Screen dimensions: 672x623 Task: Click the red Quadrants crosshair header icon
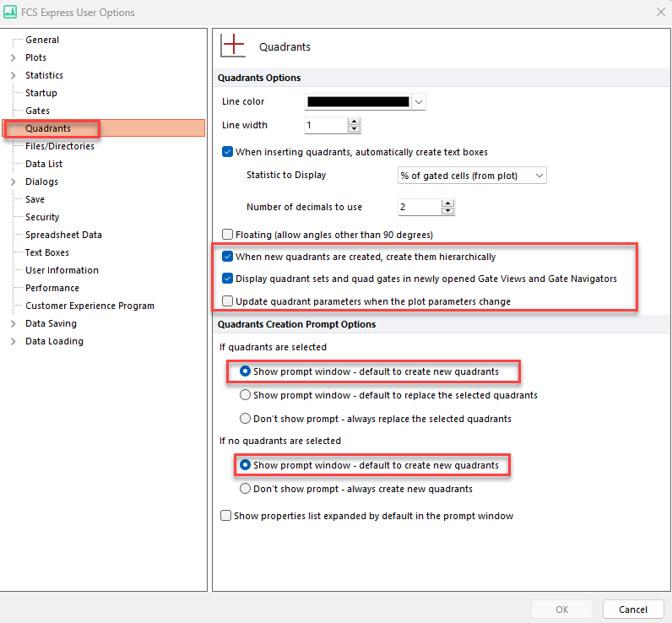[232, 46]
